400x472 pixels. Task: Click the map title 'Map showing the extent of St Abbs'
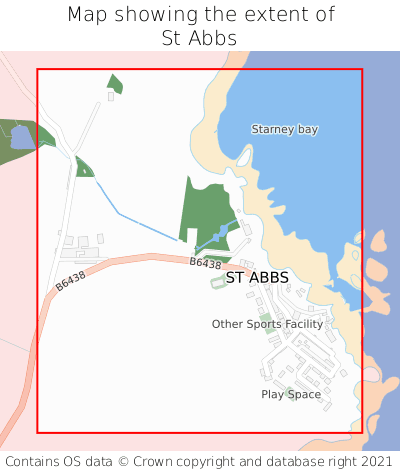click(x=200, y=26)
